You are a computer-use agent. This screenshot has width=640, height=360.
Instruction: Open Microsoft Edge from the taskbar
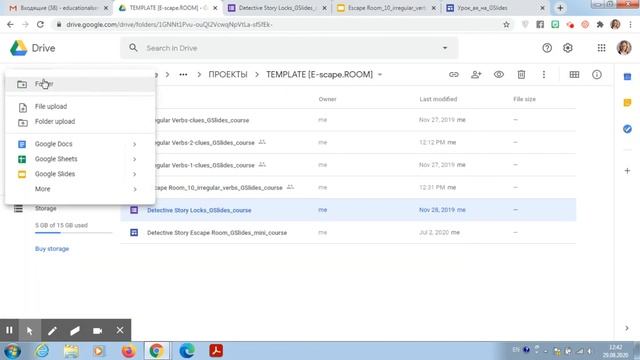[187, 351]
